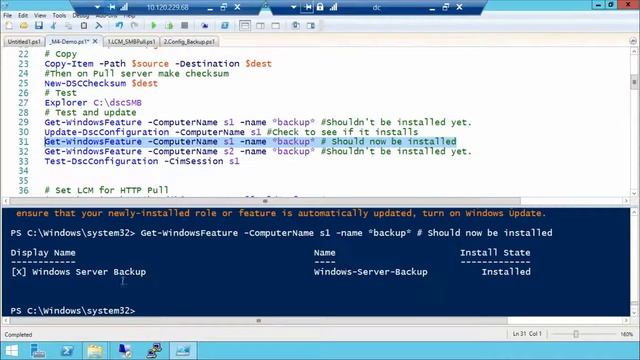
Task: Switch to the 1.LCM_SMBPull.ps1 tab
Action: tap(131, 42)
